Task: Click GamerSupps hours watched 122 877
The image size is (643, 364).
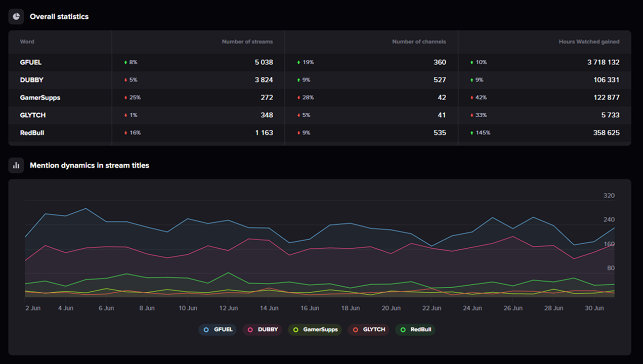Action: (607, 98)
